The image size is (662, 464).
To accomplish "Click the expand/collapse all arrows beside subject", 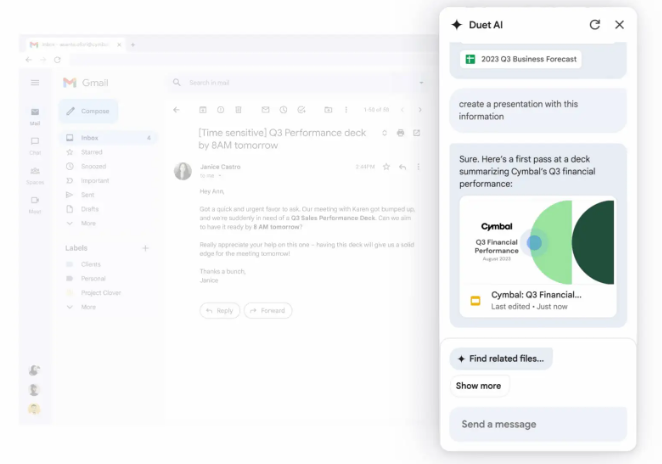I will [384, 133].
